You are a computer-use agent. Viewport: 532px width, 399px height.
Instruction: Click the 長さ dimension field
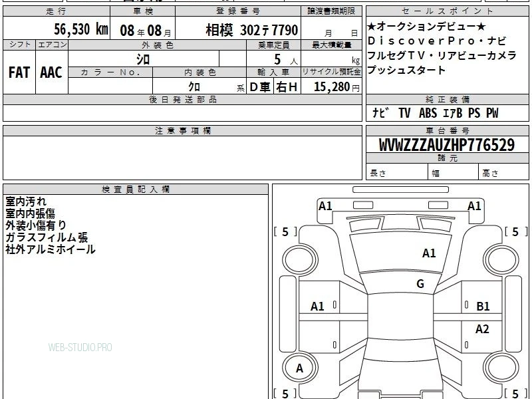tap(397, 172)
